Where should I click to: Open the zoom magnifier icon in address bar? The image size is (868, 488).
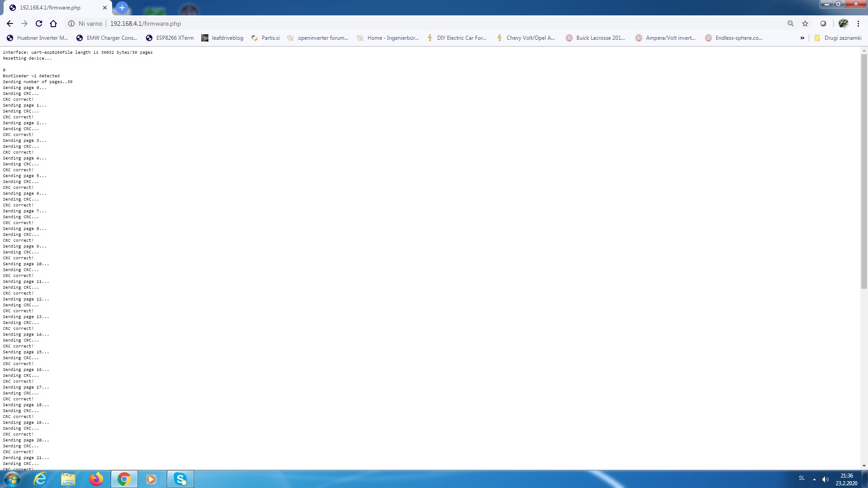coord(790,23)
